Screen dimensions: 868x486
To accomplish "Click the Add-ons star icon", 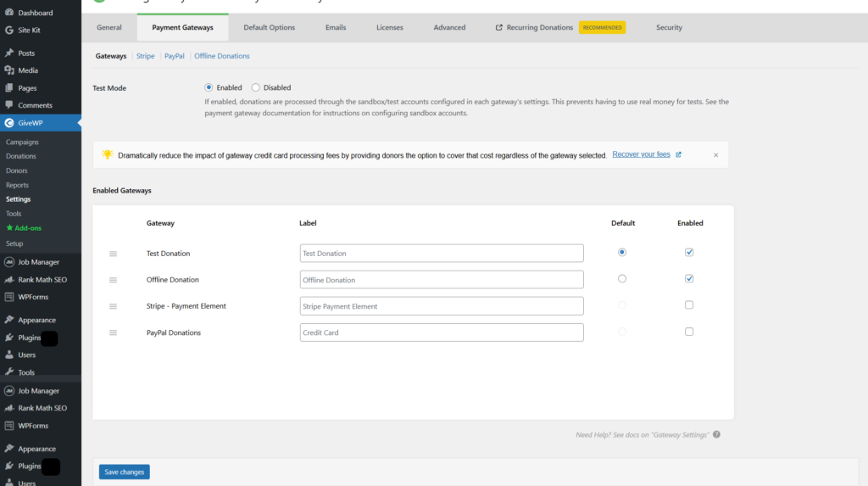I will click(x=9, y=228).
